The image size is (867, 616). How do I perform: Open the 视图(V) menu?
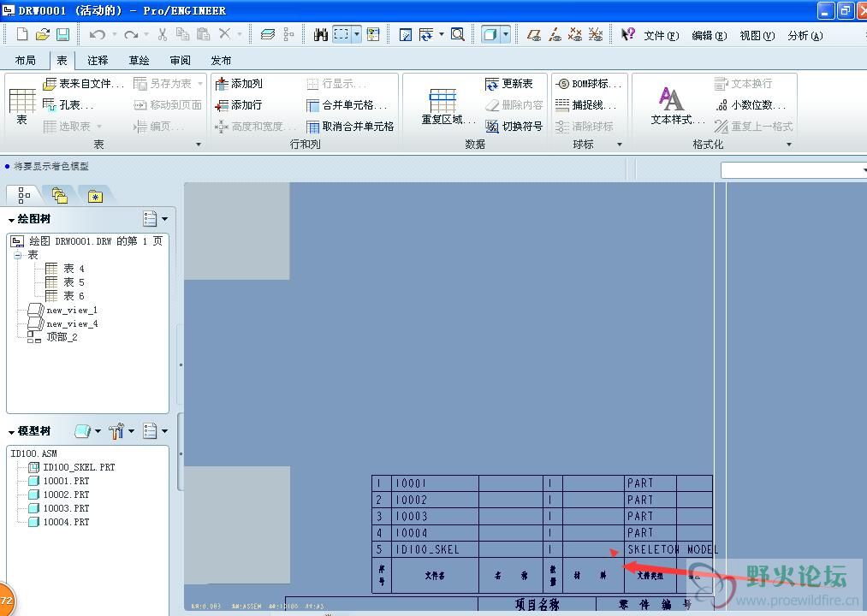point(757,35)
